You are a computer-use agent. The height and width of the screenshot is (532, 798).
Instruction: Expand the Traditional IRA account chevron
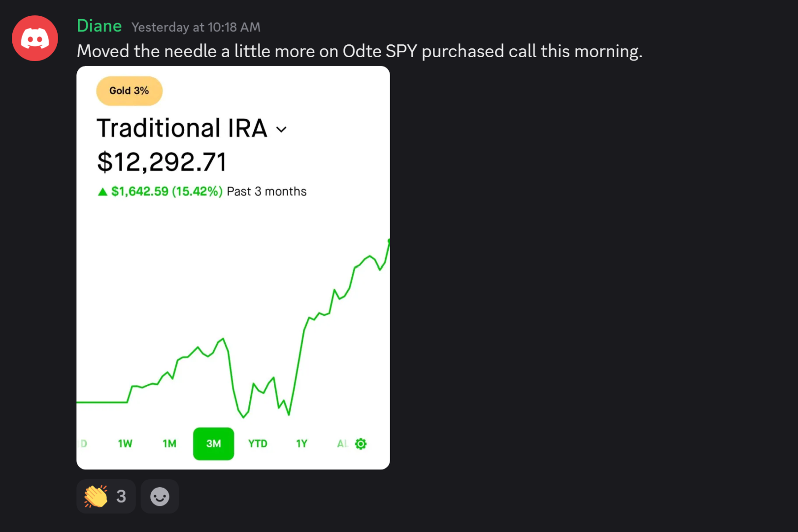(281, 130)
